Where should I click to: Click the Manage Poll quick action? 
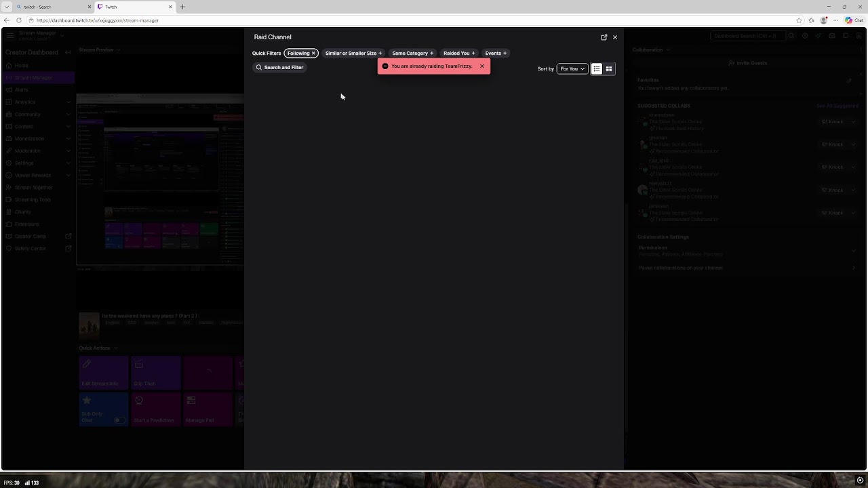click(208, 410)
